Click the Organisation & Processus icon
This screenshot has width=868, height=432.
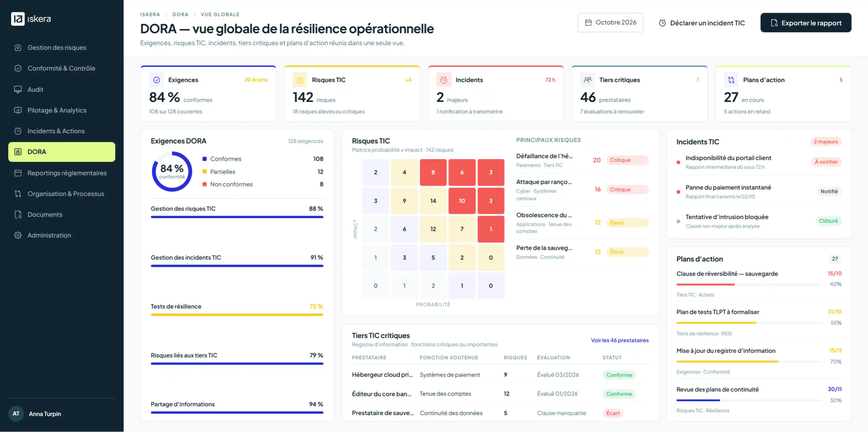pos(18,194)
